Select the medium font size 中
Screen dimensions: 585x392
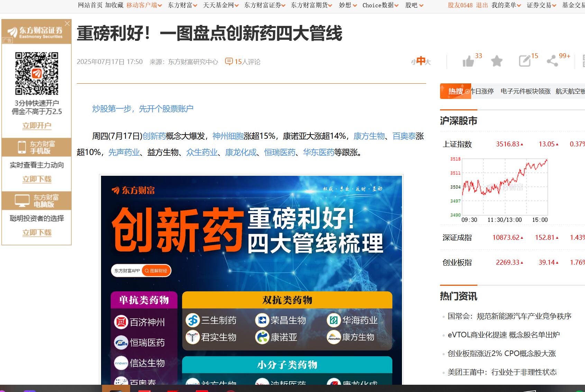coord(421,61)
